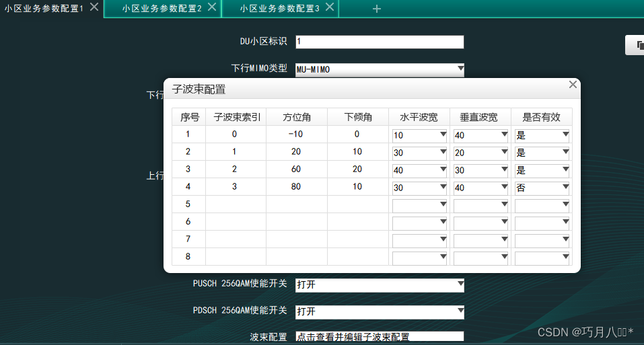This screenshot has width=644, height=345.
Task: Add a new tab with plus icon
Action: pos(377,9)
